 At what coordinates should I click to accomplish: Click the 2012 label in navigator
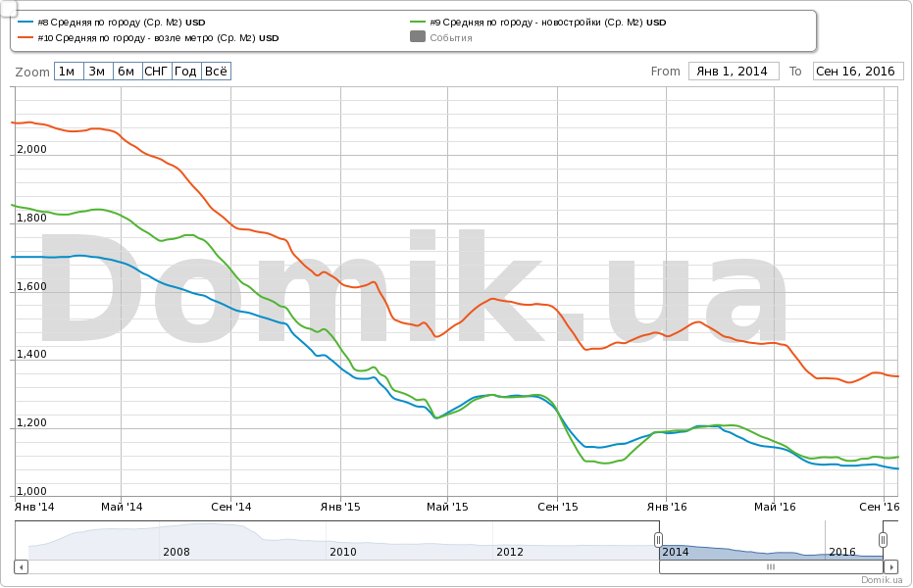[510, 552]
